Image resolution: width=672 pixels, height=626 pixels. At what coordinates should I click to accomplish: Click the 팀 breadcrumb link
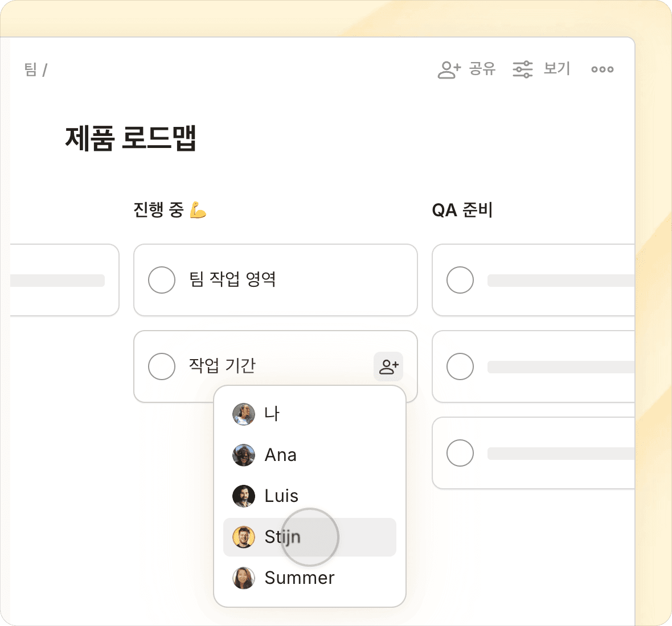point(31,70)
